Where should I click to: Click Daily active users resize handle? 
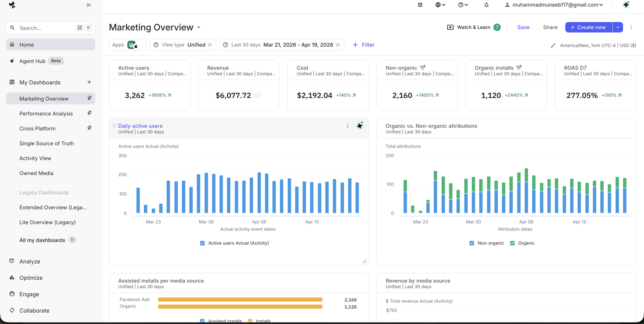click(x=364, y=261)
